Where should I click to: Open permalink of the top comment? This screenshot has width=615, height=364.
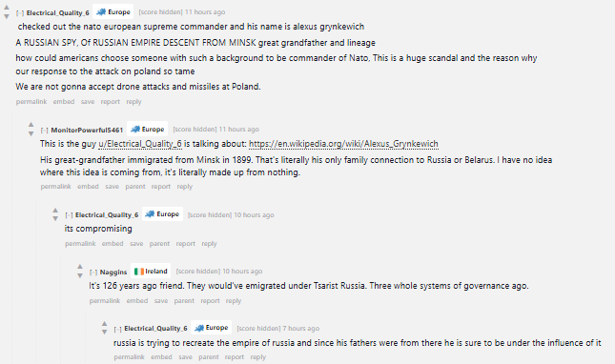pos(31,101)
